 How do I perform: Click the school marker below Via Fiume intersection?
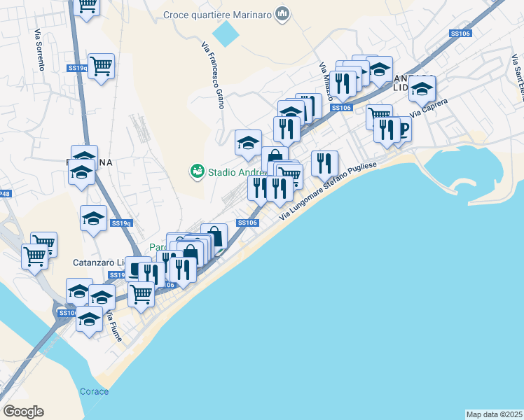point(89,321)
